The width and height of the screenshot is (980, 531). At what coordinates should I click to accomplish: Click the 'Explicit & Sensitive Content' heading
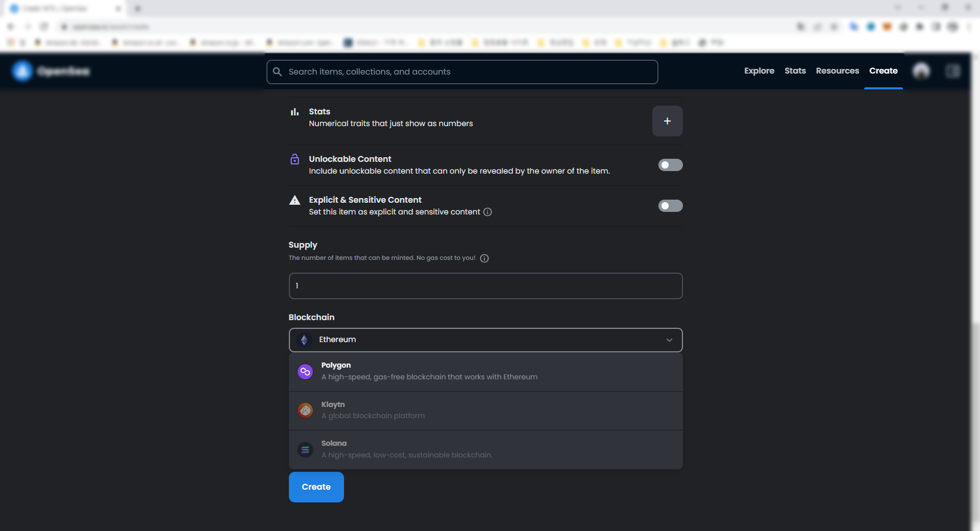pos(365,200)
